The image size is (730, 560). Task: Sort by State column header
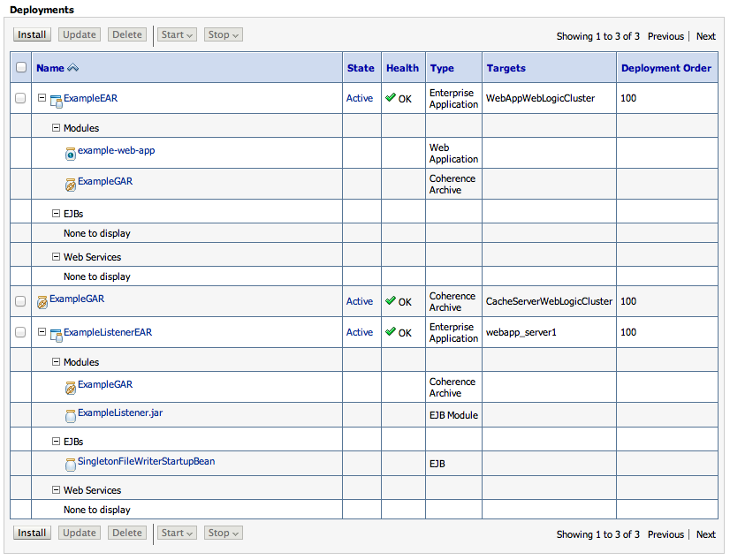click(x=361, y=68)
